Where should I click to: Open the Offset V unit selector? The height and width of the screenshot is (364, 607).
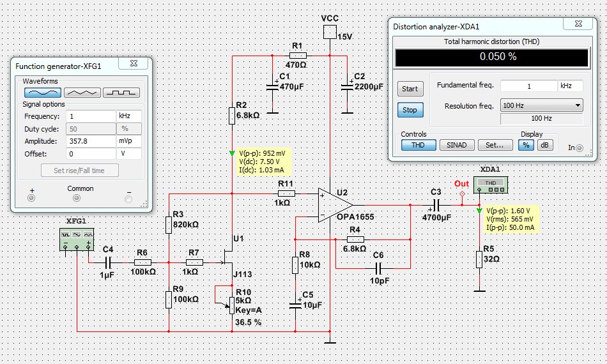pyautogui.click(x=128, y=153)
